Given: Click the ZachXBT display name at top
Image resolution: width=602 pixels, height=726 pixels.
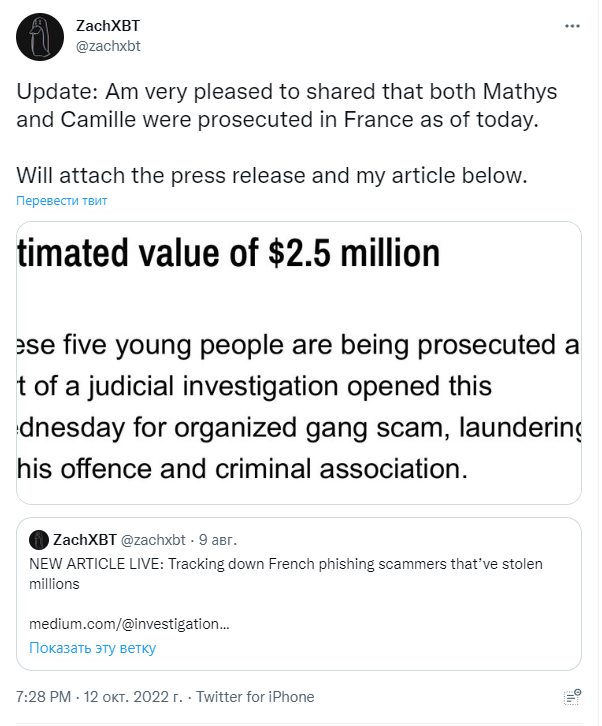Looking at the screenshot, I should [108, 26].
